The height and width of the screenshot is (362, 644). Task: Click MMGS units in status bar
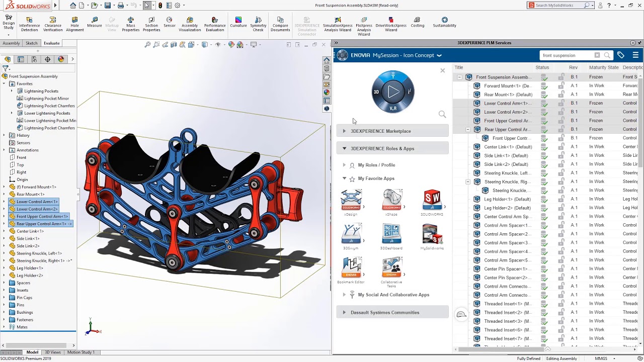601,358
